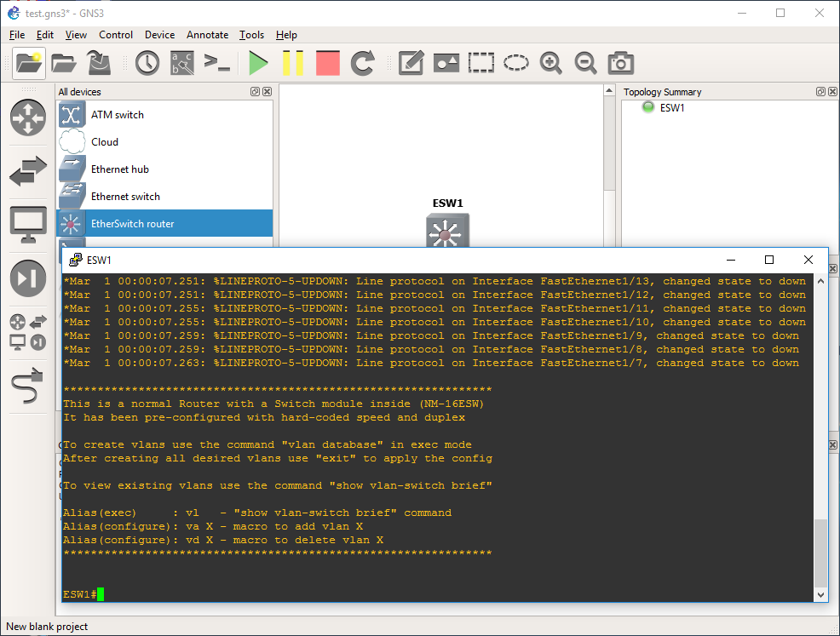Viewport: 840px width, 636px height.
Task: Close the All devices panel
Action: [268, 92]
